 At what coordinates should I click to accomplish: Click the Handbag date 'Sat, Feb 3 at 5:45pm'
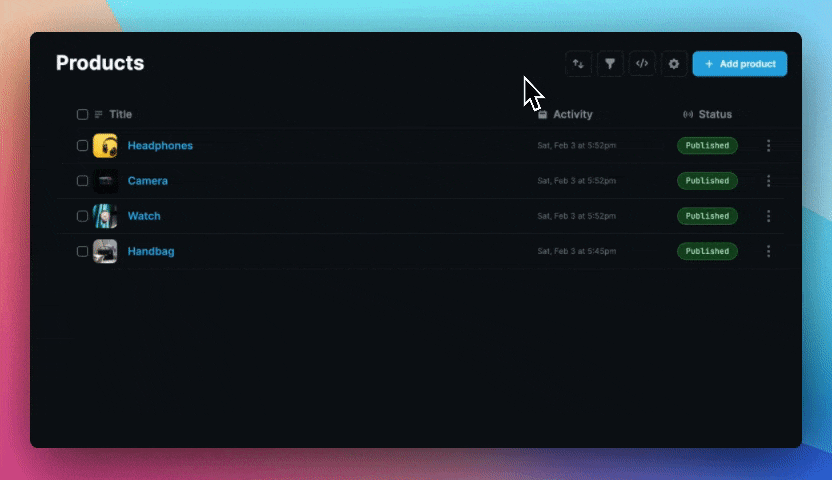click(x=577, y=251)
